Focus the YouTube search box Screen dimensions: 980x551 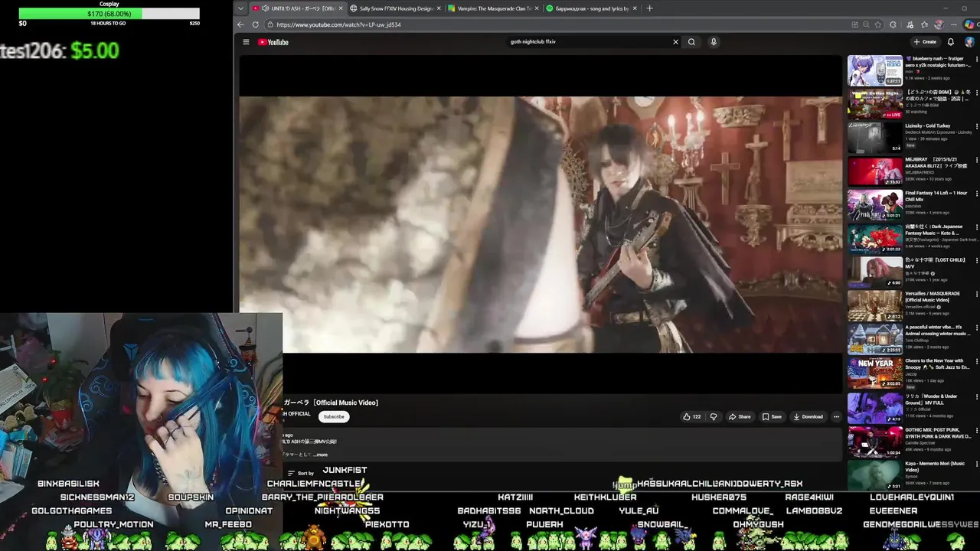(590, 42)
